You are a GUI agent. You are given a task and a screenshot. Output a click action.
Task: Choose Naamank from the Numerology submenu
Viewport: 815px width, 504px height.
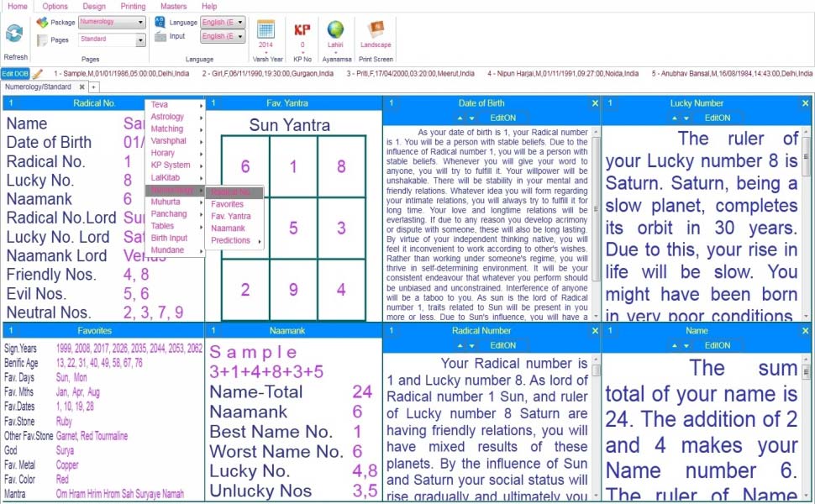[235, 228]
